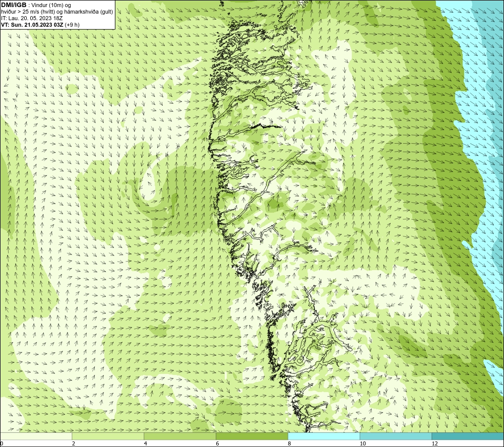Click the scale label '2'
Viewport: 504px width, 447px height.
pyautogui.click(x=74, y=443)
